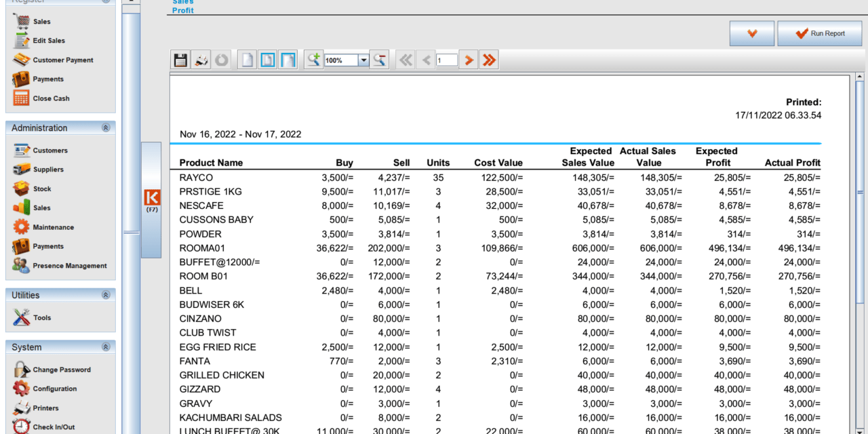Jump to the last report page

(488, 60)
